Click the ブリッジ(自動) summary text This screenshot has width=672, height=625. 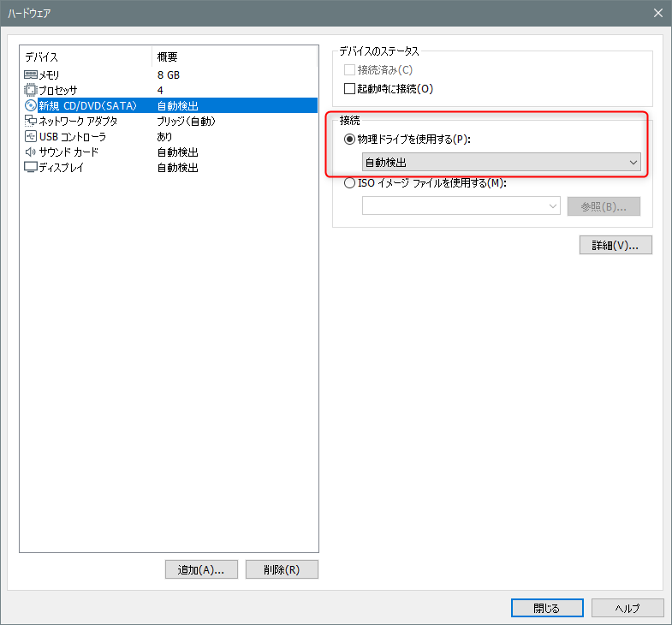point(186,122)
